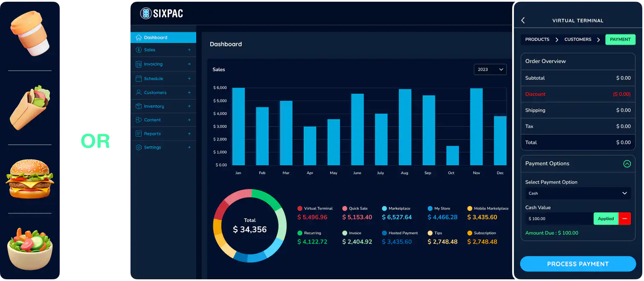
Task: Collapse the Payment Options section
Action: [x=627, y=163]
